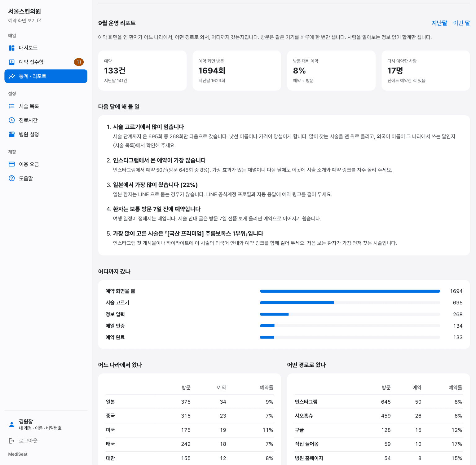Image resolution: width=476 pixels, height=465 pixels.
Task: Click the 미국 row in country table
Action: coord(190,430)
